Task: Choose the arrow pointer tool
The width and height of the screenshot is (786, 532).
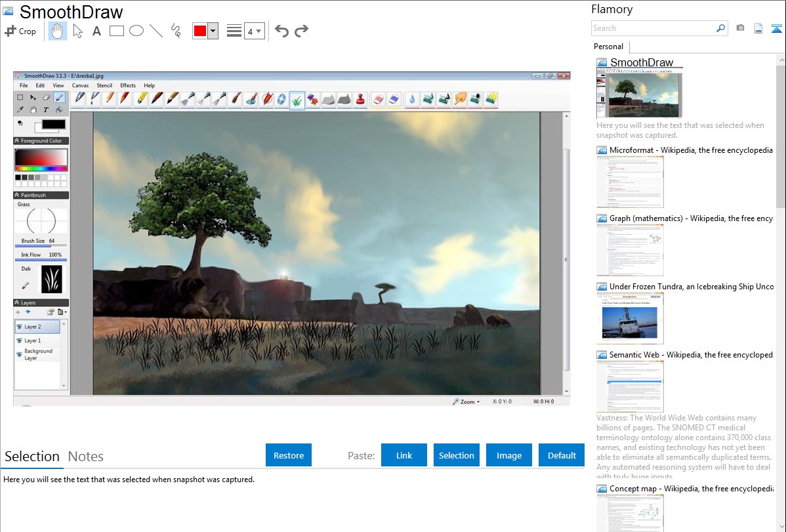Action: [77, 31]
